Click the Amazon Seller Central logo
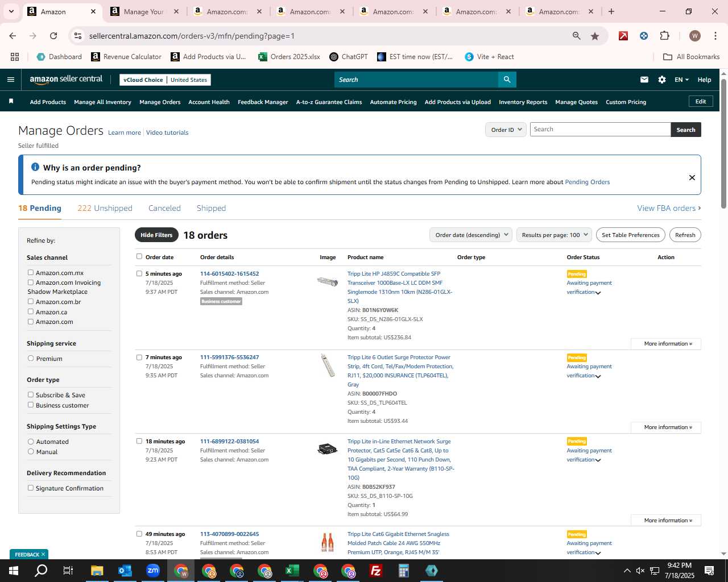 point(66,80)
